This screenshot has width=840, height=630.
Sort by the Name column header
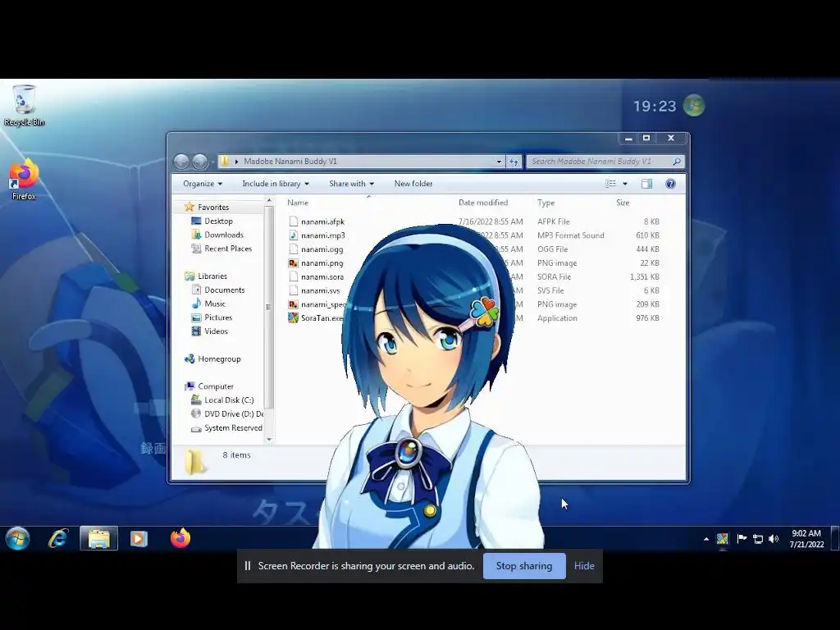(298, 203)
